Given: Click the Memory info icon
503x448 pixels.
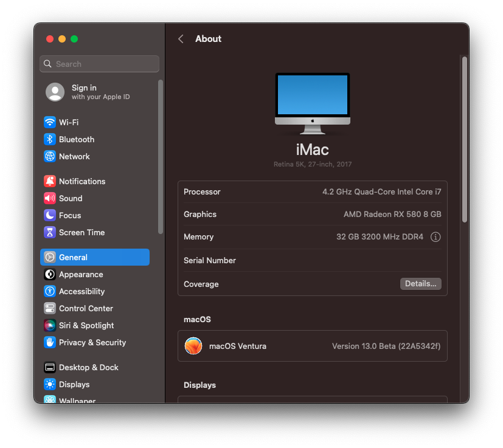Looking at the screenshot, I should pos(435,237).
